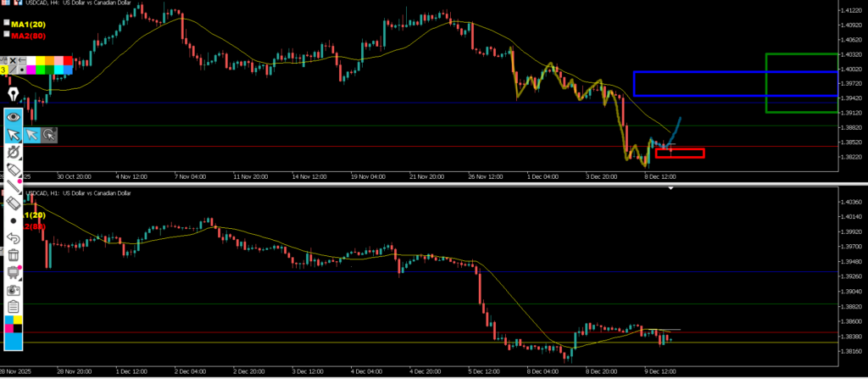Click the clipboard notes icon
The width and height of the screenshot is (868, 379).
pyautogui.click(x=14, y=307)
